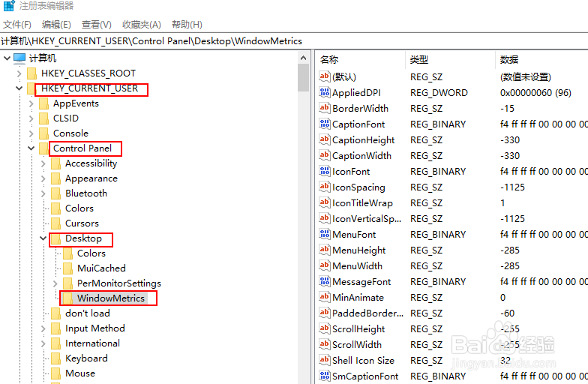The width and height of the screenshot is (588, 384).
Task: Select the ScrollHeight value name
Action: [x=358, y=328]
